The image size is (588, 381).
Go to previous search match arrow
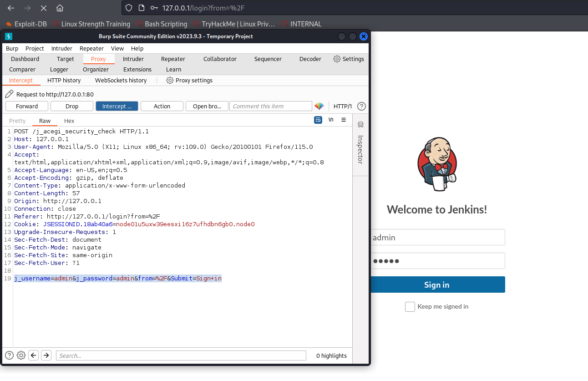click(33, 356)
